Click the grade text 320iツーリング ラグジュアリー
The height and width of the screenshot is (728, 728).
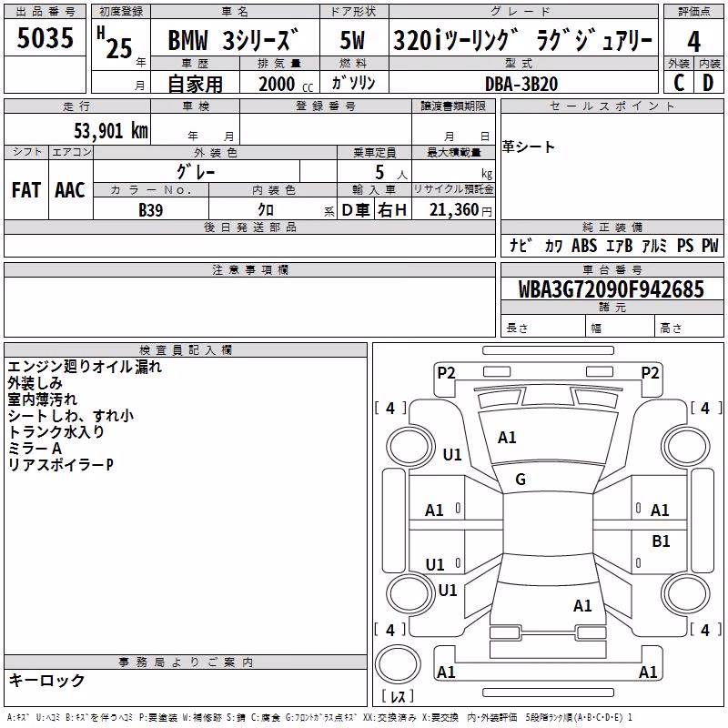tap(523, 40)
